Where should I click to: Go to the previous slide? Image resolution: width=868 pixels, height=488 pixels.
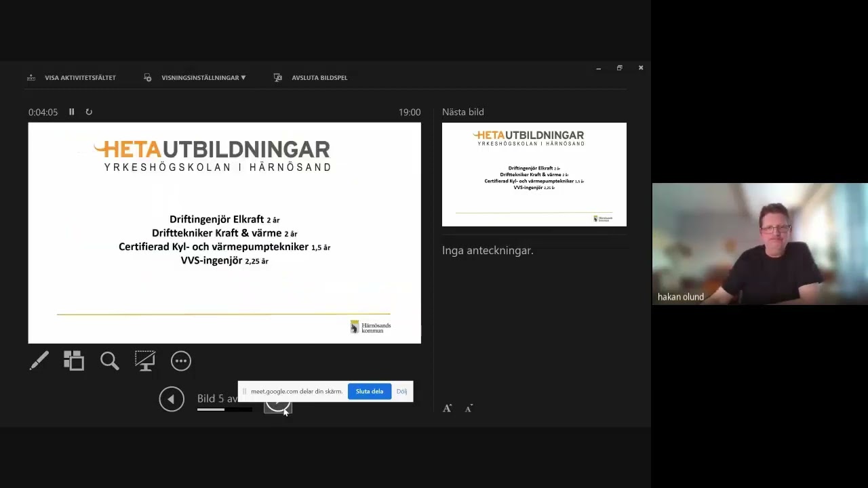[172, 399]
